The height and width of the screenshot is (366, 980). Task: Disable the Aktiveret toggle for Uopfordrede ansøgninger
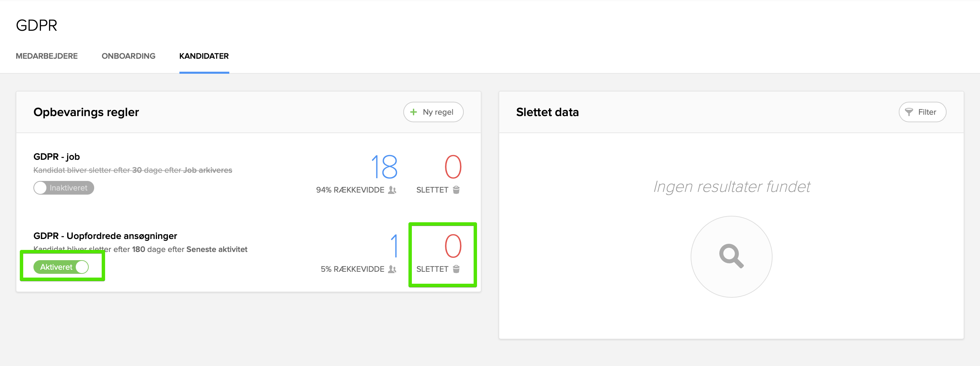click(61, 267)
